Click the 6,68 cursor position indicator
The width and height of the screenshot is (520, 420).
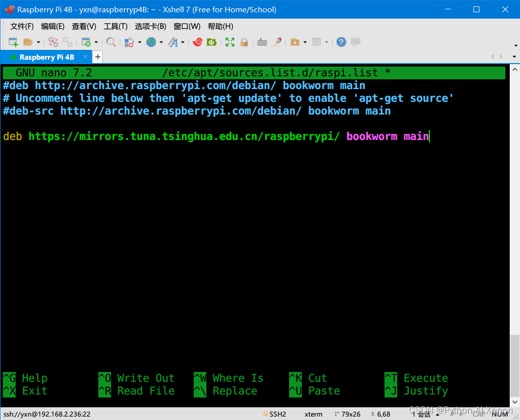click(x=381, y=414)
